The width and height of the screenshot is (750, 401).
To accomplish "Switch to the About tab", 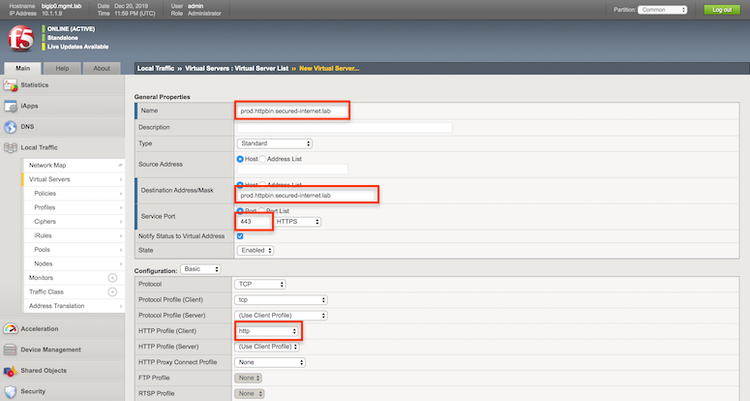I will (x=101, y=68).
